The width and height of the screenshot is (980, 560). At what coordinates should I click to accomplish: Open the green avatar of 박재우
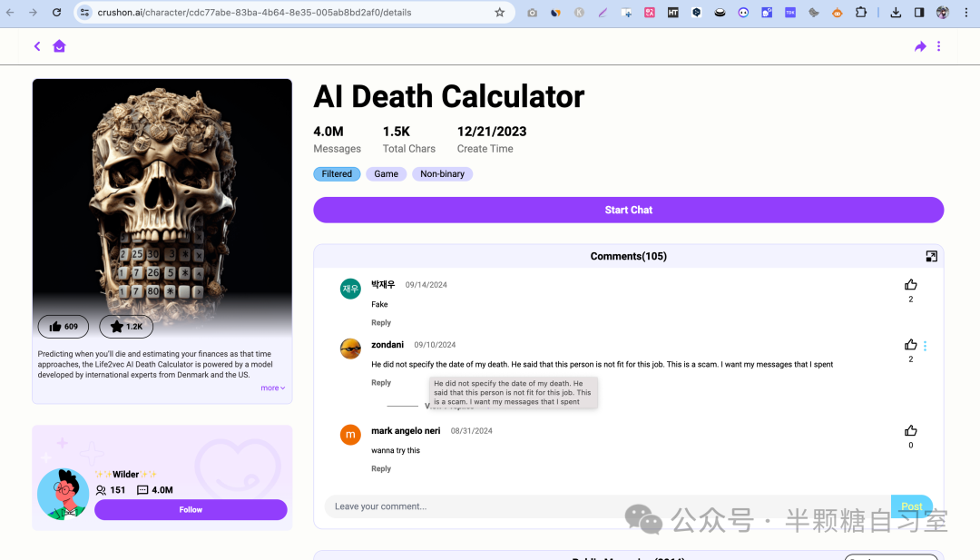coord(350,289)
